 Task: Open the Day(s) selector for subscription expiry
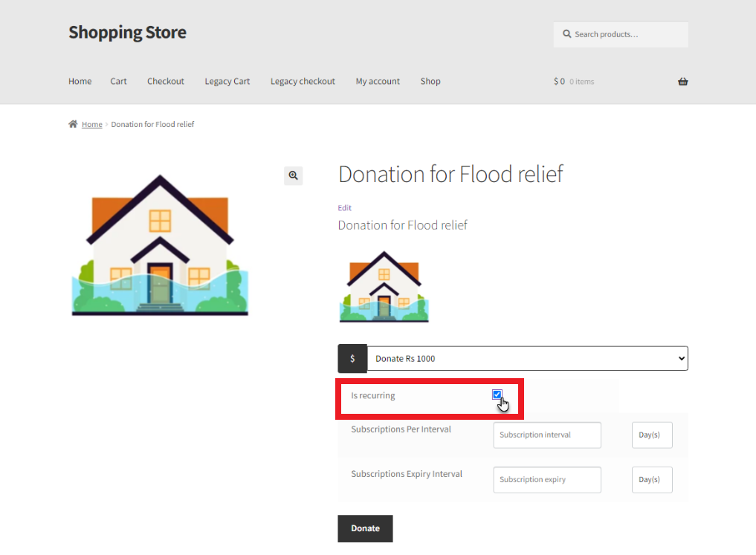[652, 480]
